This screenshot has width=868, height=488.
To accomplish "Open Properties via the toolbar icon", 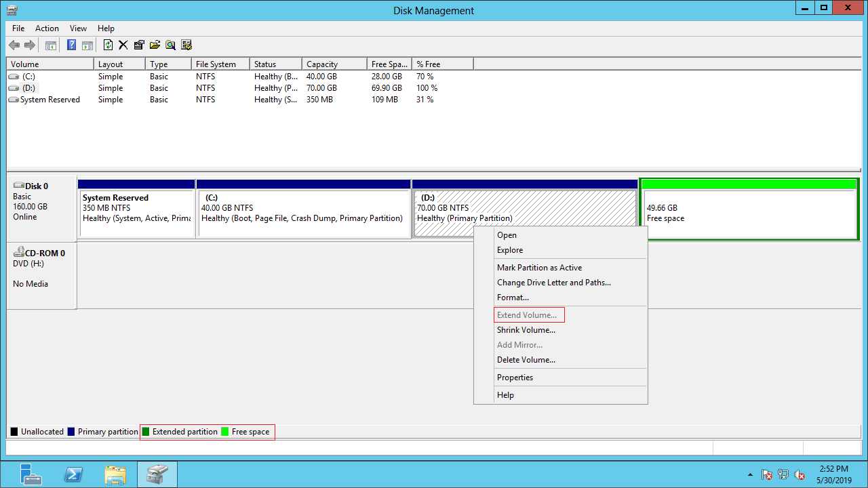I will [139, 45].
